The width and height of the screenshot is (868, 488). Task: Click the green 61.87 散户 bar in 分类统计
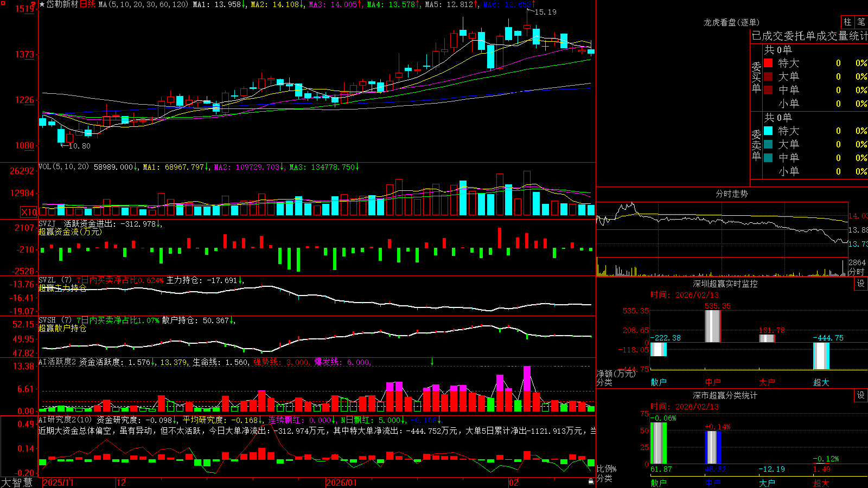(x=659, y=443)
